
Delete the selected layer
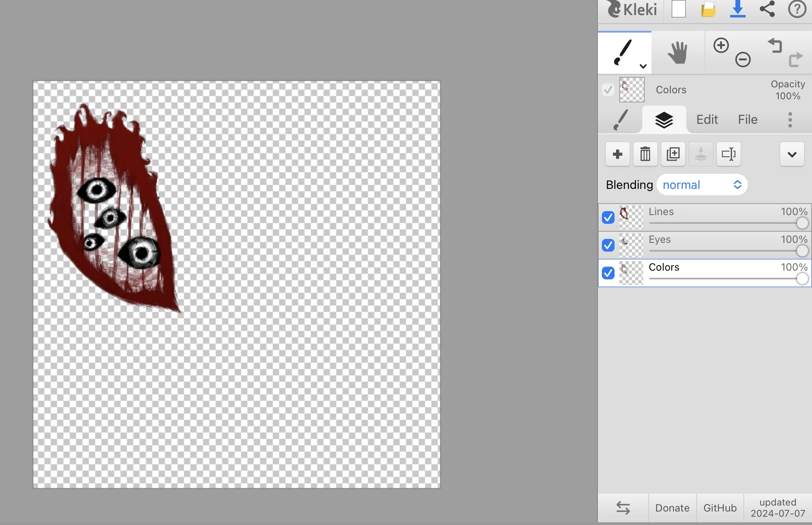[645, 154]
